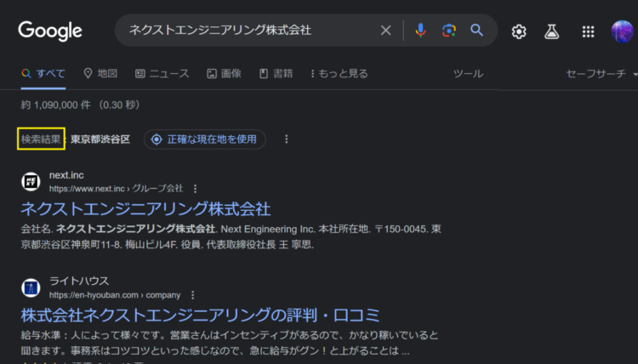The width and height of the screenshot is (638, 364).
Task: Open the ツール options
Action: pyautogui.click(x=469, y=74)
